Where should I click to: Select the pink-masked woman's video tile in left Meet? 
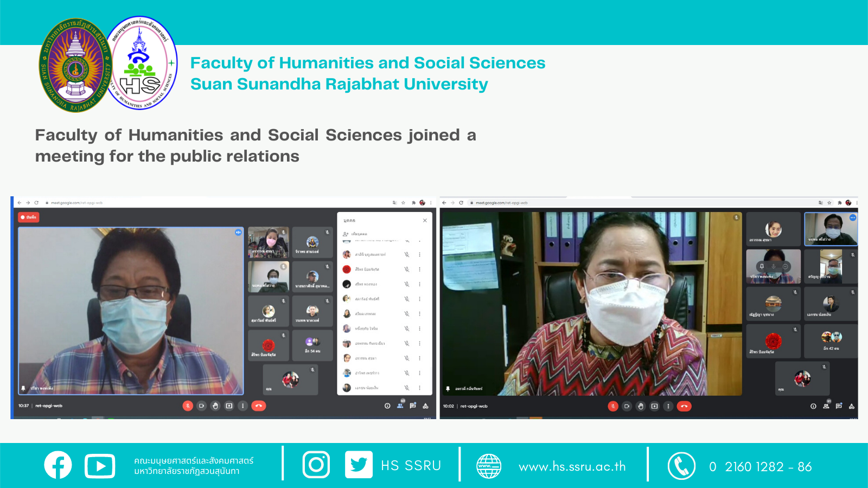[x=269, y=242]
